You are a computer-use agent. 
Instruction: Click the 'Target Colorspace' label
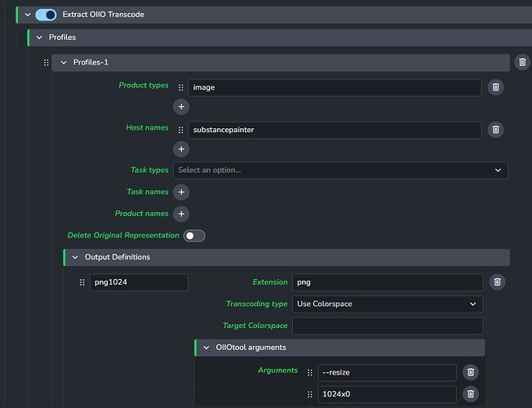point(255,326)
